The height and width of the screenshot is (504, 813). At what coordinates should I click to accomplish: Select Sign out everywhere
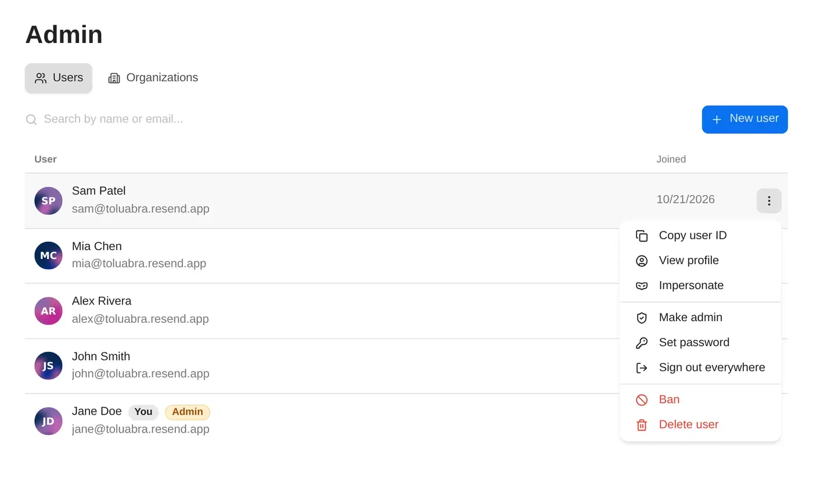pyautogui.click(x=700, y=368)
